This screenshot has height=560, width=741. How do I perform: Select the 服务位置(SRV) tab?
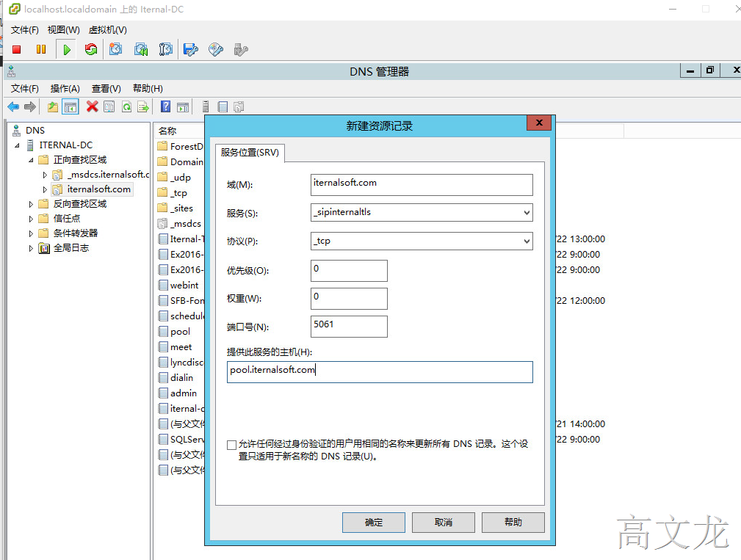tap(250, 153)
